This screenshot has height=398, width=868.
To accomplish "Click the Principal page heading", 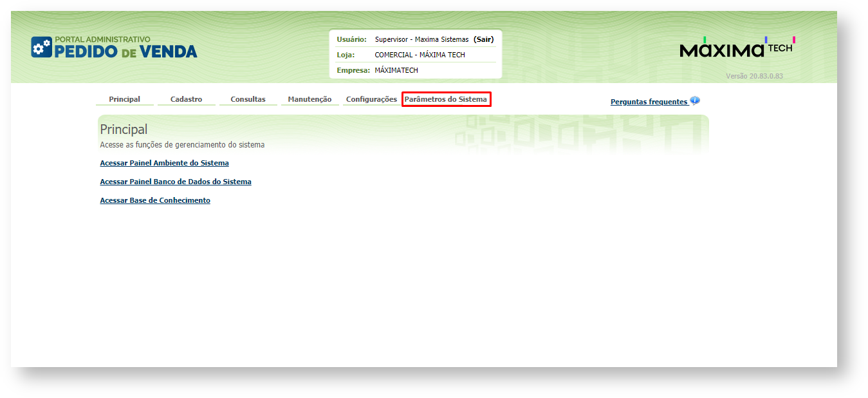I will click(124, 129).
